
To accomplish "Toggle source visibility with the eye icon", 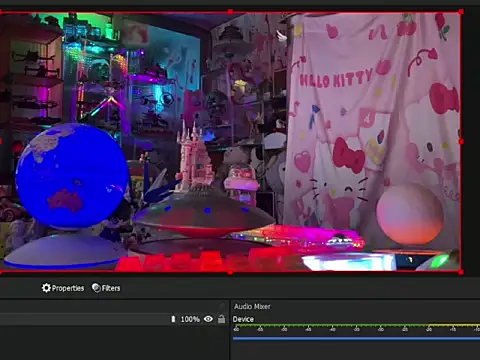I will [x=208, y=319].
